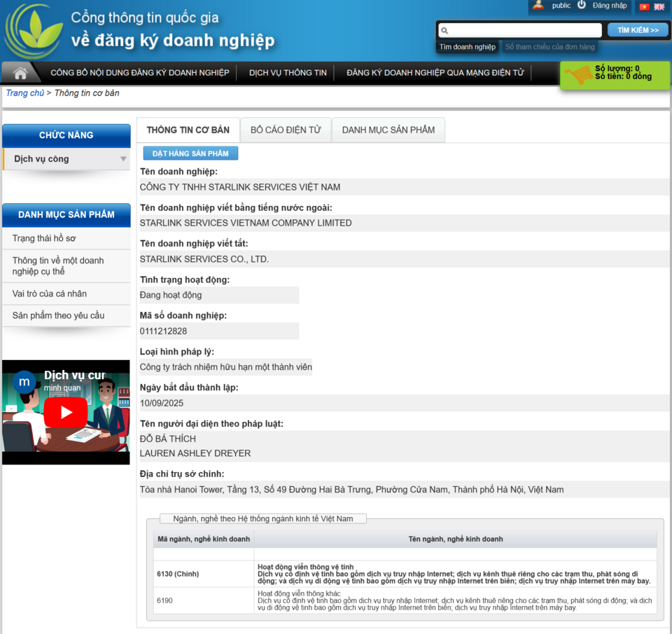Open the Danh mục sản phẩm tab
The width and height of the screenshot is (672, 634).
tap(388, 130)
